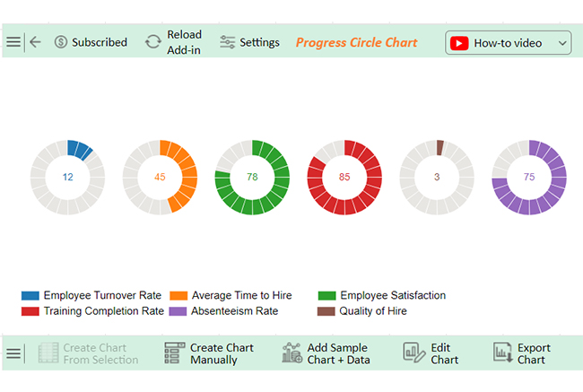
Task: Select the red progress circle showing 85
Action: pyautogui.click(x=344, y=178)
